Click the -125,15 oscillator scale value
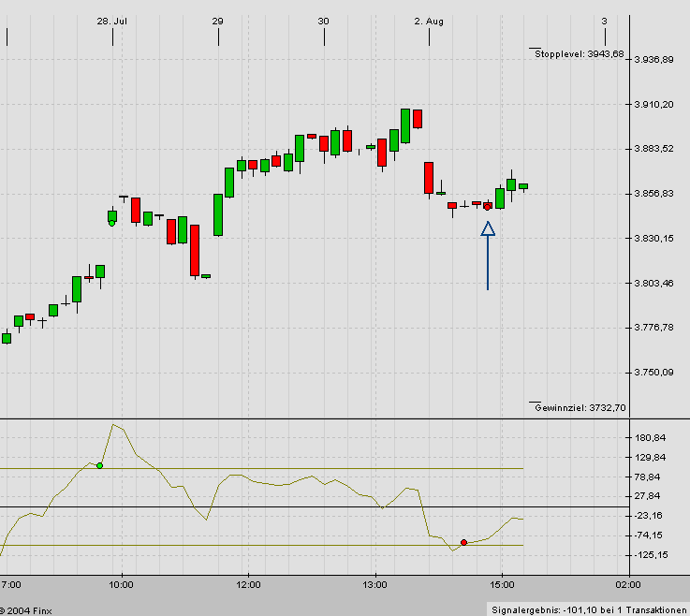 click(x=651, y=555)
